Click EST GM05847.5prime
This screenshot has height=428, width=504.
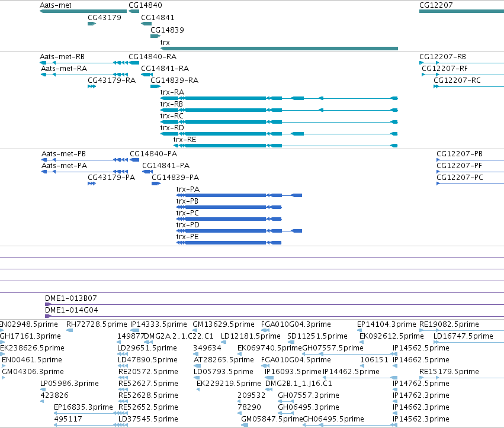tap(272, 419)
